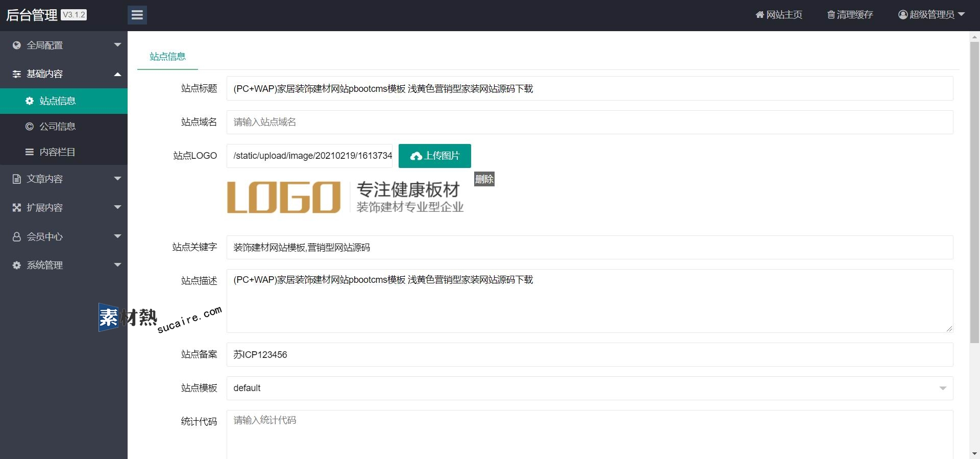Click the scrollbar down arrow
The height and width of the screenshot is (459, 980).
(x=974, y=453)
